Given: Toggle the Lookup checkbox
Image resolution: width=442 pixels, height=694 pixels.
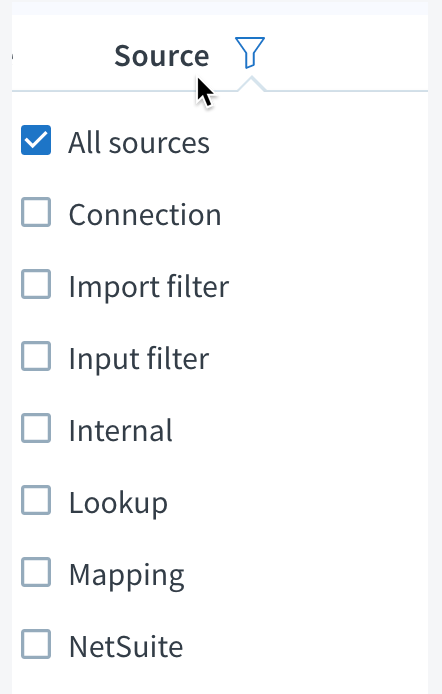Looking at the screenshot, I should pyautogui.click(x=36, y=500).
